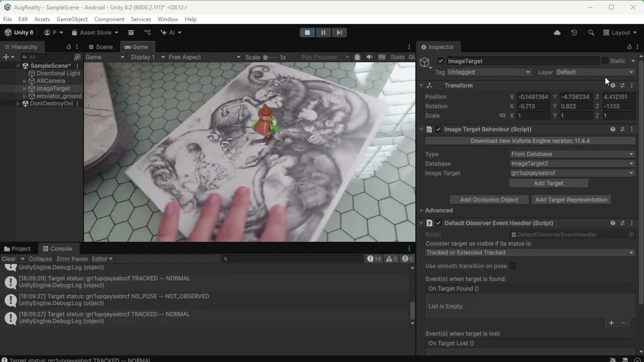Screen dimensions: 644x362
Task: Toggle the error message filter
Action: [408, 259]
